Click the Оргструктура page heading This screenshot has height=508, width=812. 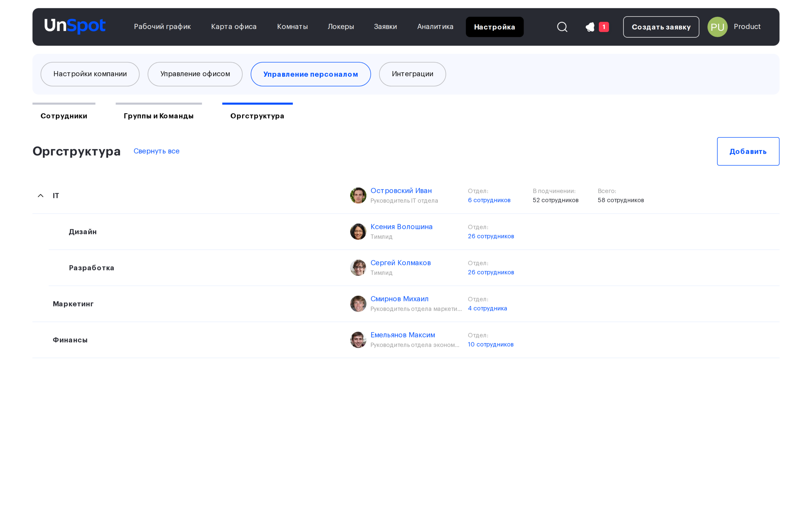tap(76, 151)
